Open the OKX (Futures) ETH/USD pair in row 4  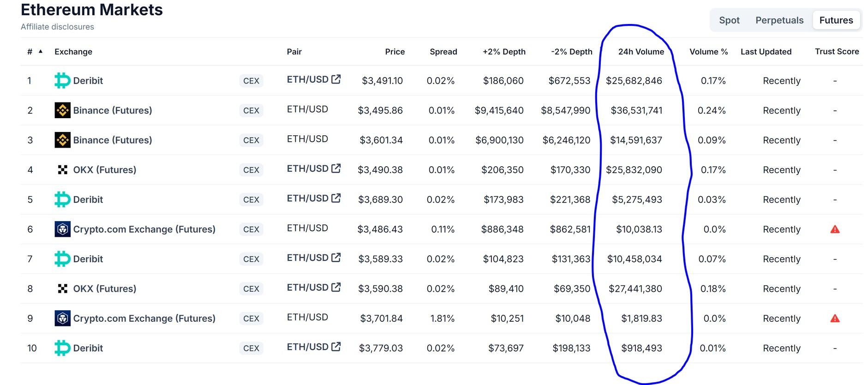(x=308, y=169)
